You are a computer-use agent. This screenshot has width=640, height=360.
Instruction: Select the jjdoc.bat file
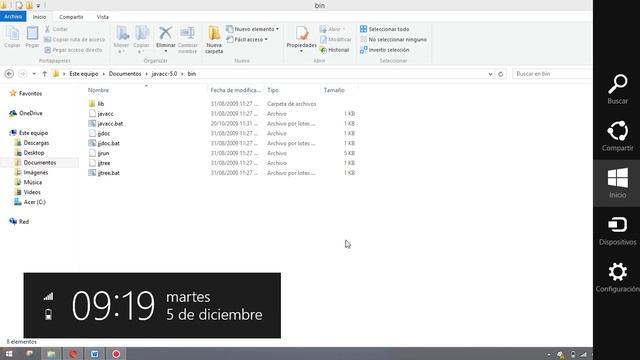(109, 143)
